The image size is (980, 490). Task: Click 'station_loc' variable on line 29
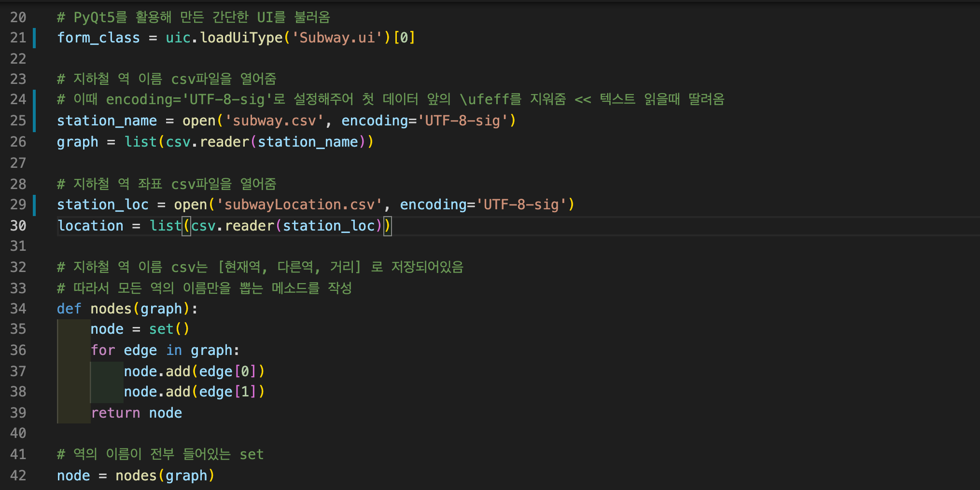(103, 204)
